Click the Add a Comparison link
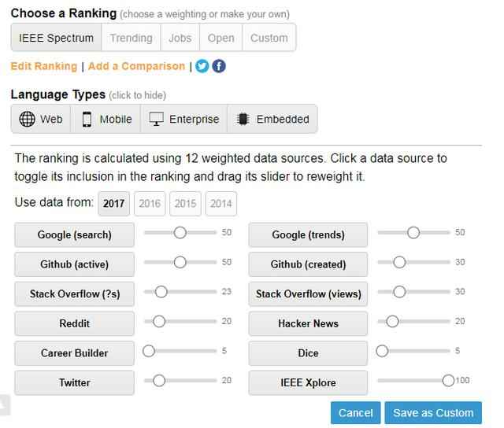The width and height of the screenshot is (504, 428). 136,66
